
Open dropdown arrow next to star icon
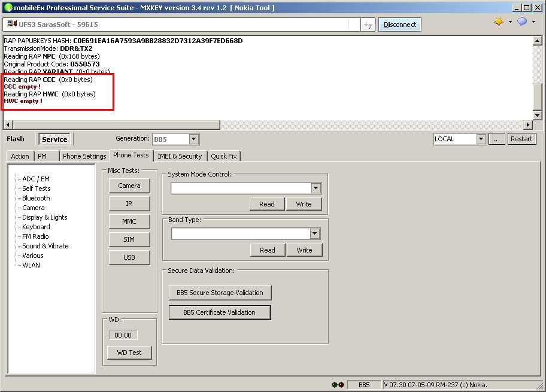point(510,22)
